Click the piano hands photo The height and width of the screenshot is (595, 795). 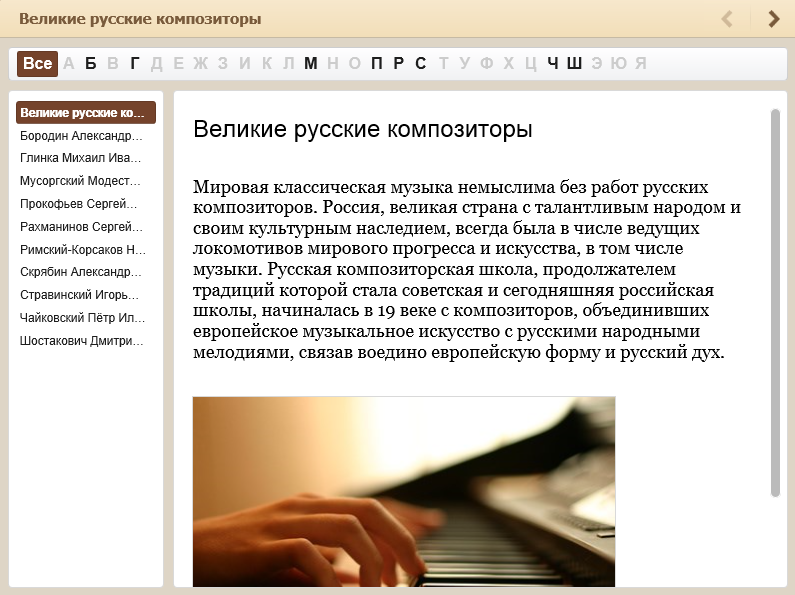(x=404, y=492)
